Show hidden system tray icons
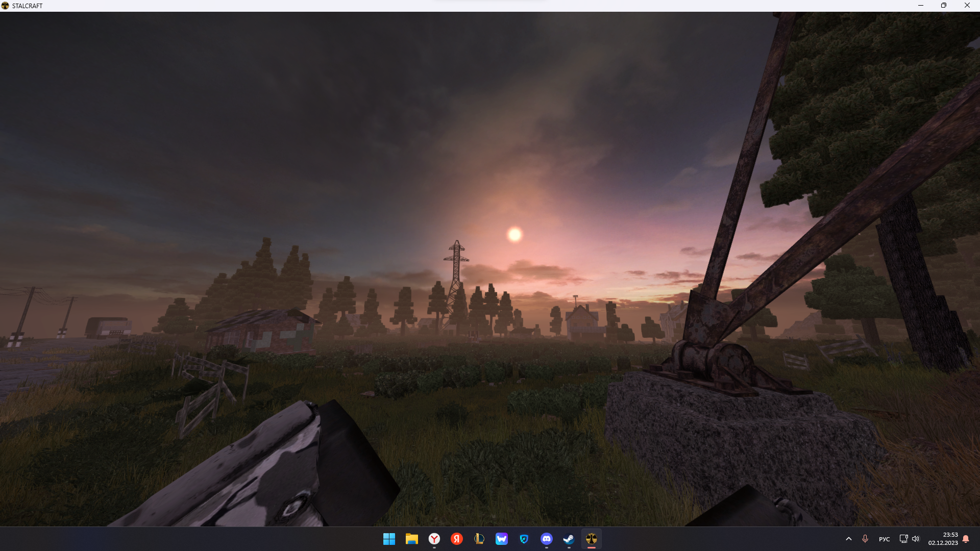 point(848,539)
